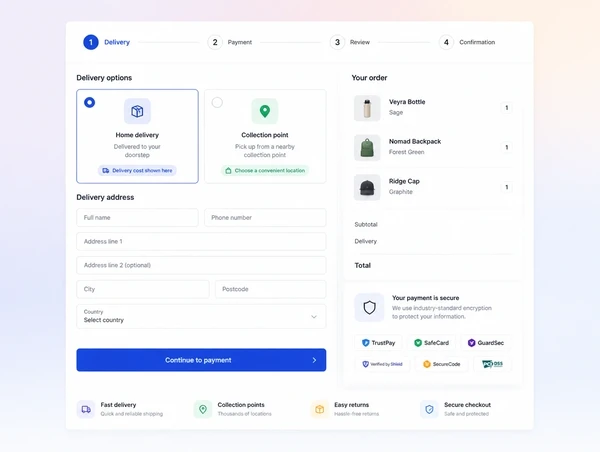Viewport: 600px width, 452px height.
Task: Go to step 4 Confirmation
Action: (467, 42)
